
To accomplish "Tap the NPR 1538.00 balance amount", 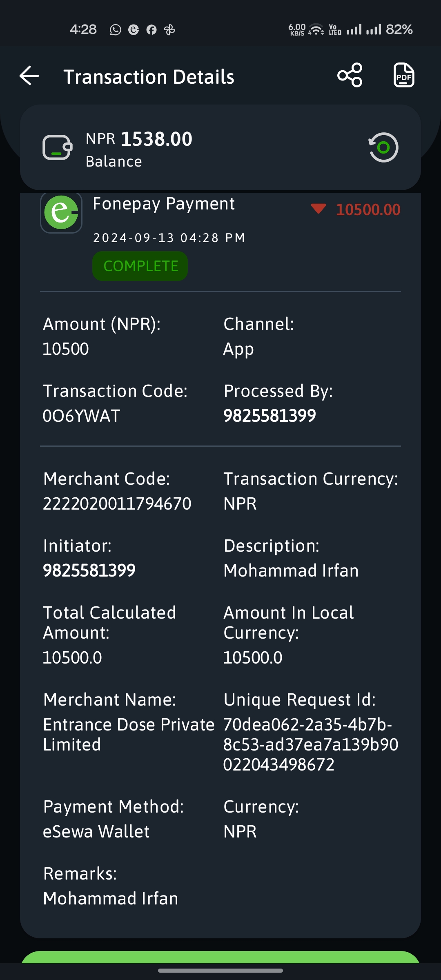I will [139, 139].
